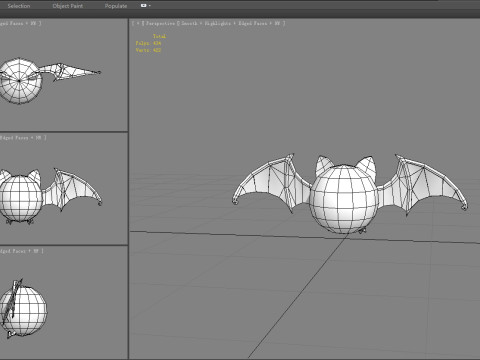Click the Polys count statistic text

click(x=148, y=43)
